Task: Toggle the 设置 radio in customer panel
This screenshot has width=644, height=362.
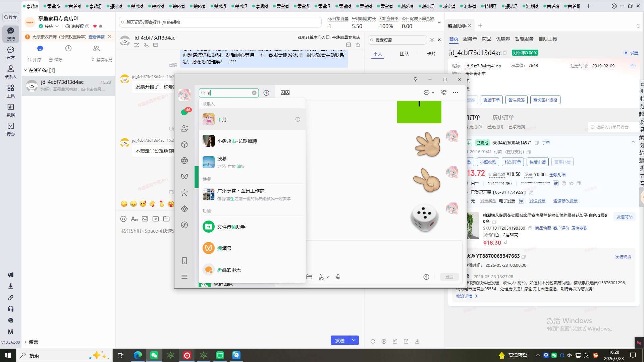Action: tap(626, 53)
